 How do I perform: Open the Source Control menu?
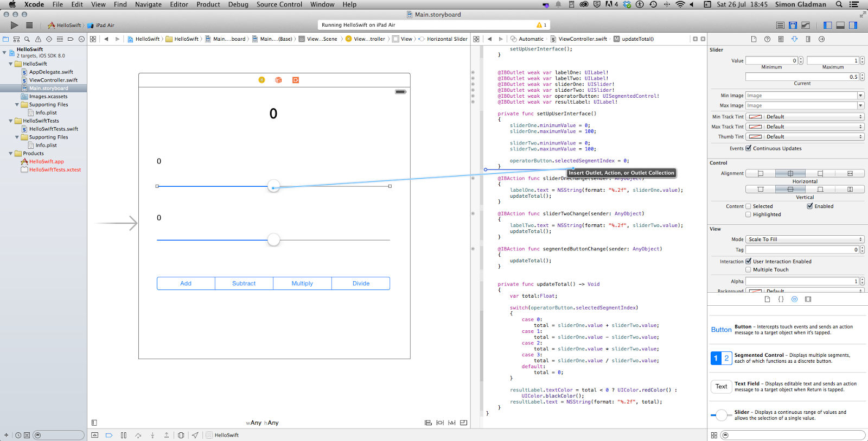(x=279, y=4)
